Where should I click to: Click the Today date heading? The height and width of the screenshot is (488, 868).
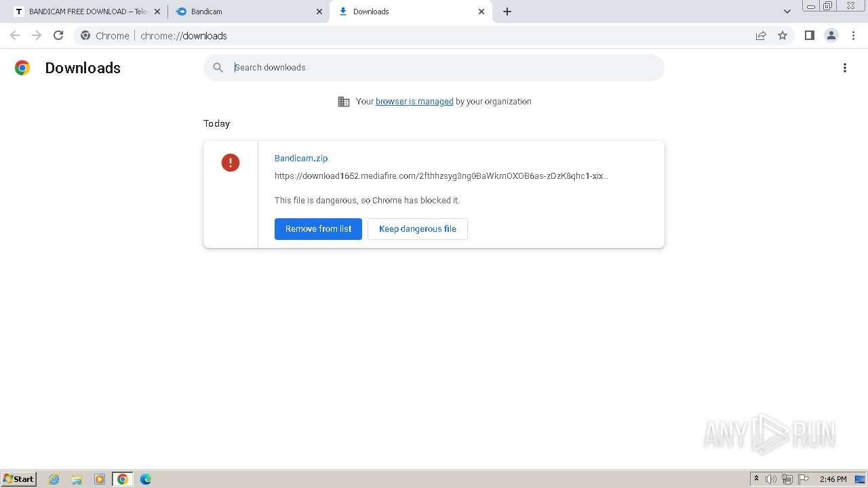(x=217, y=123)
